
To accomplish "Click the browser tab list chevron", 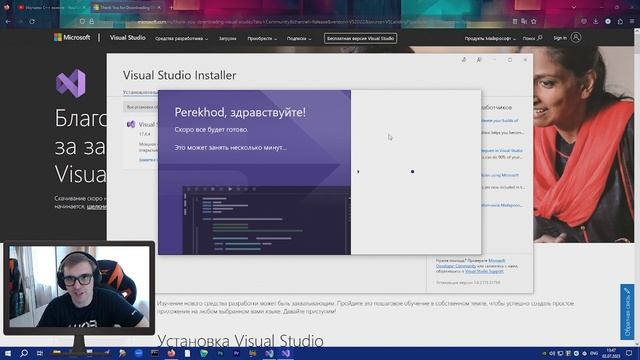I will click(574, 7).
